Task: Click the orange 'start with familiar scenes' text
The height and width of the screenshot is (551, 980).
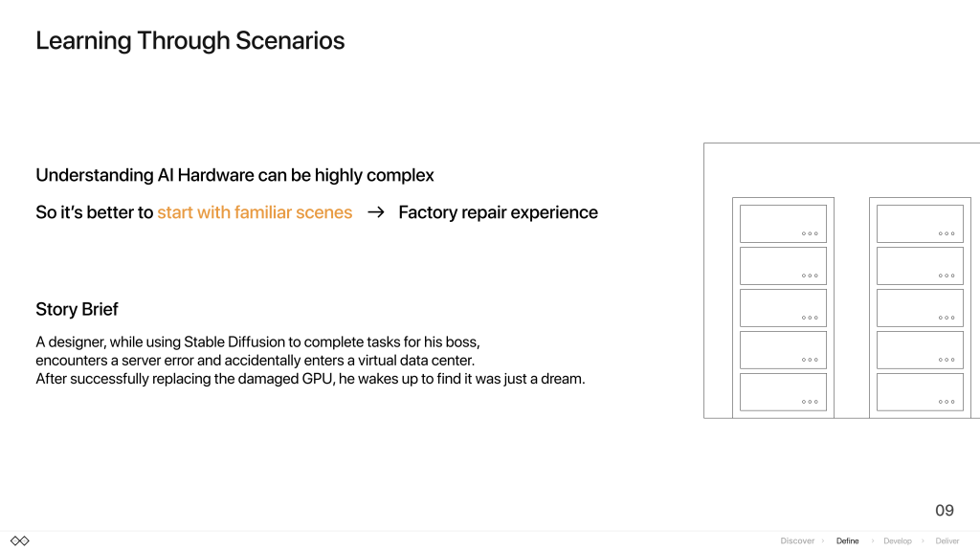Action: coord(255,212)
